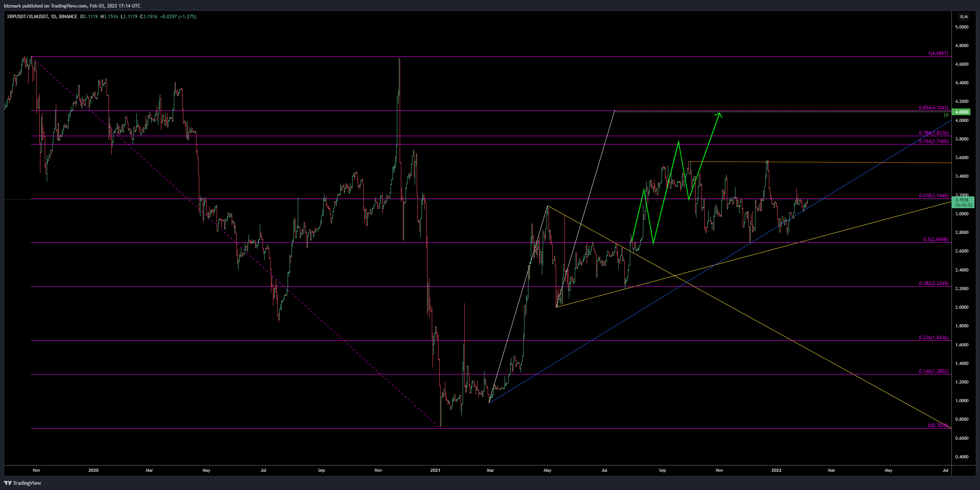Click the 0.4000 price axis label

(x=962, y=457)
